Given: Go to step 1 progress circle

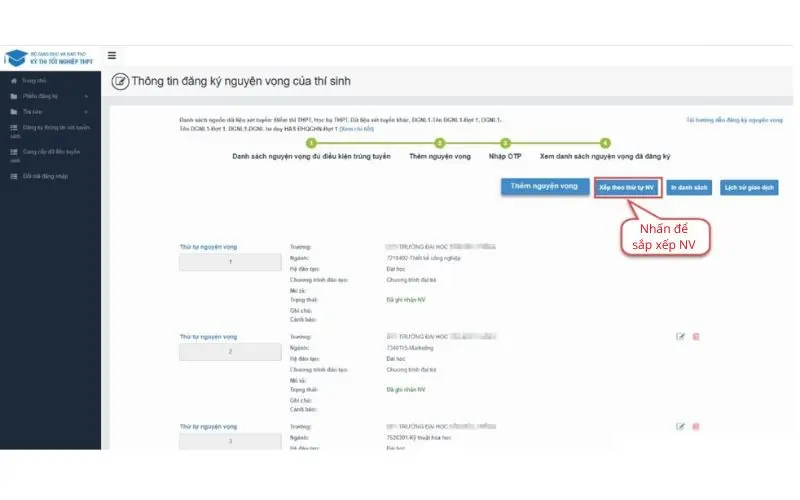Looking at the screenshot, I should (x=311, y=143).
